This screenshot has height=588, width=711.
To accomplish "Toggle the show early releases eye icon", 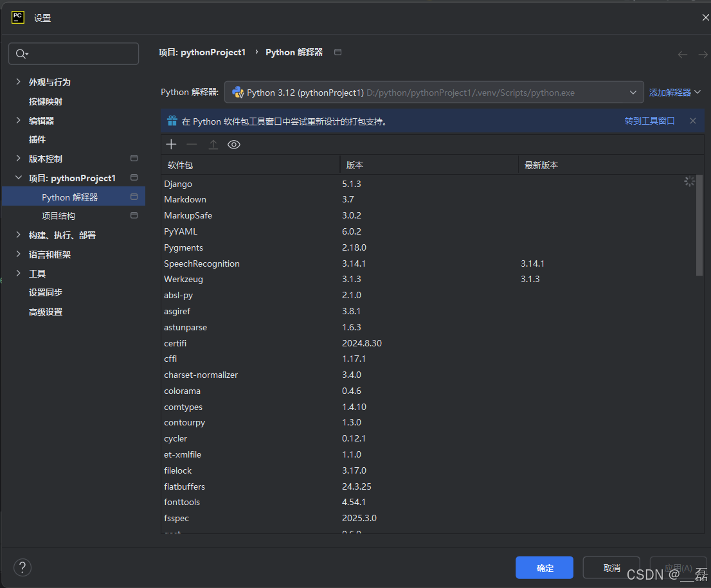I will (234, 145).
